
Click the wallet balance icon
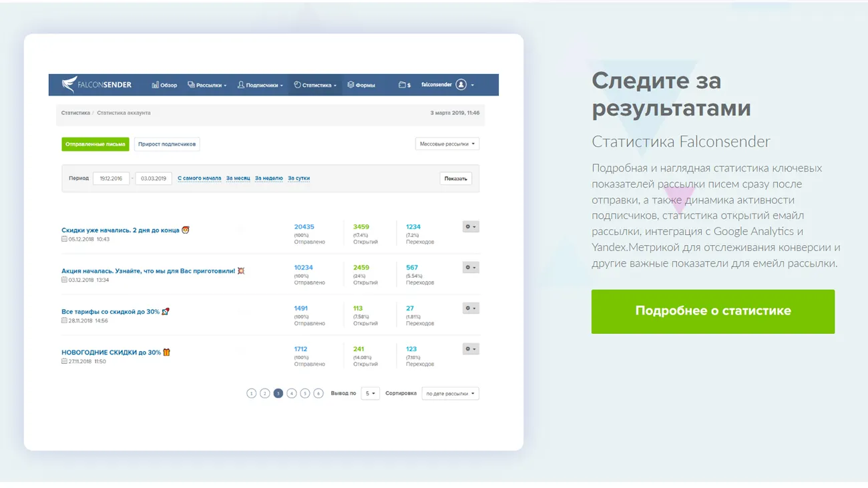coord(404,85)
